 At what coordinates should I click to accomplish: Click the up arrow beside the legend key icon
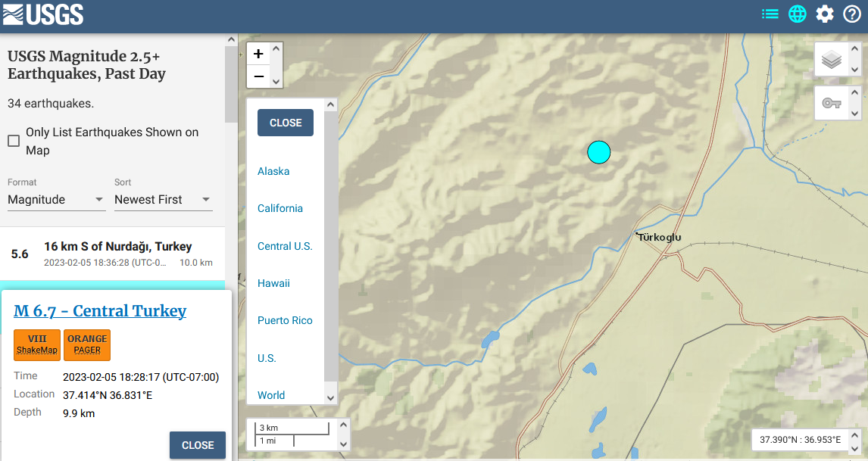click(x=854, y=92)
